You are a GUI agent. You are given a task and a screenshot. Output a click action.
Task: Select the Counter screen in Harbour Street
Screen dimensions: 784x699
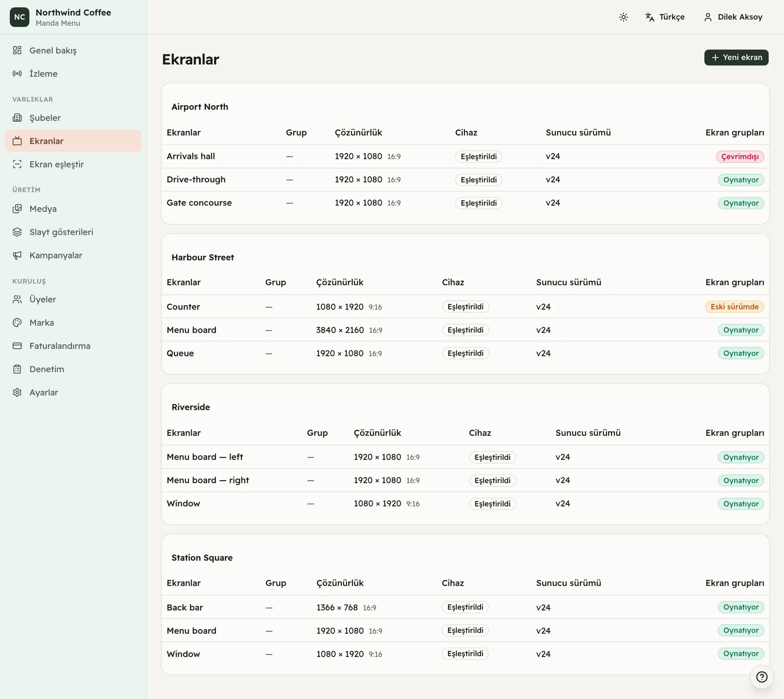(x=465, y=306)
